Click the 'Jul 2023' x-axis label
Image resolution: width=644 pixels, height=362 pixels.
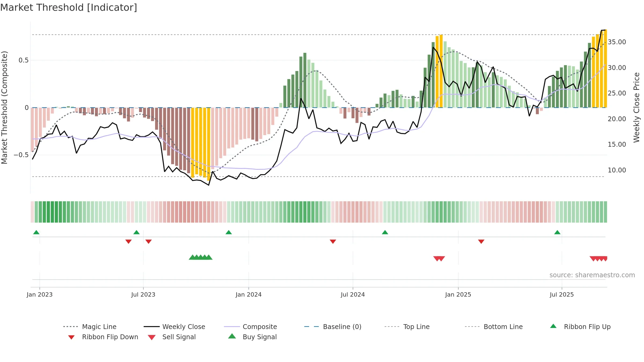[x=143, y=294]
